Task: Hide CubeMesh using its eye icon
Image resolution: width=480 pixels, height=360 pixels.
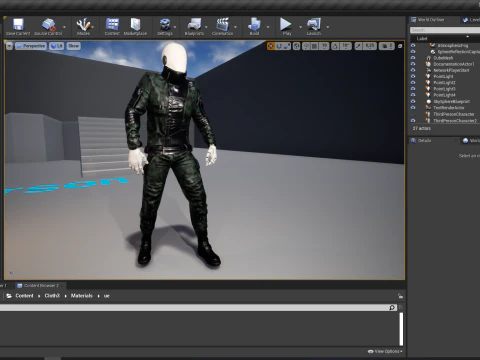Action: 413,58
